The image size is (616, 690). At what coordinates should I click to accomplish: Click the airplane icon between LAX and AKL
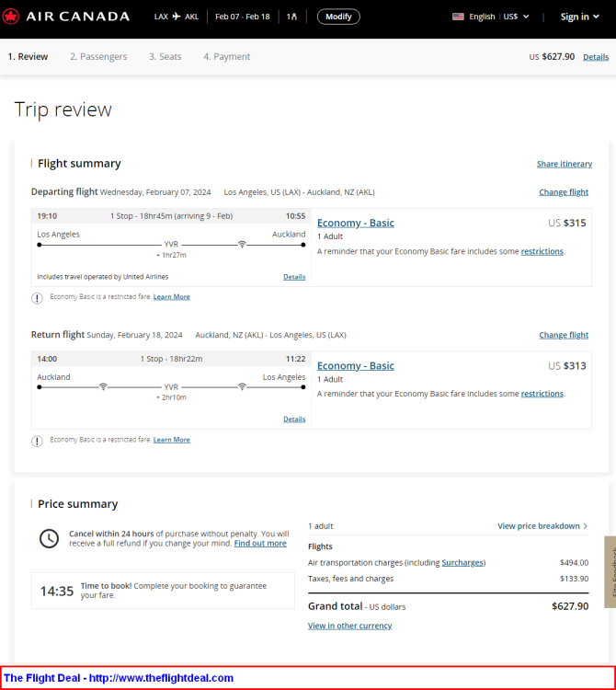coord(177,17)
